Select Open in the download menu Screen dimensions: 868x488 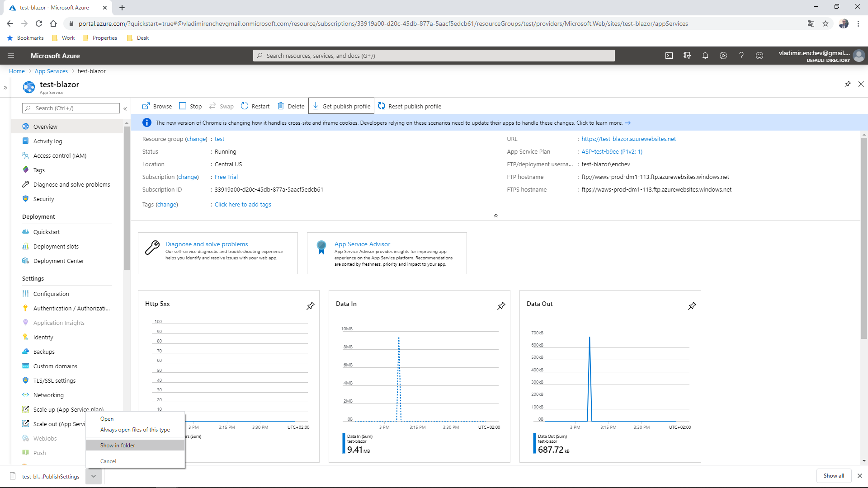pyautogui.click(x=135, y=419)
